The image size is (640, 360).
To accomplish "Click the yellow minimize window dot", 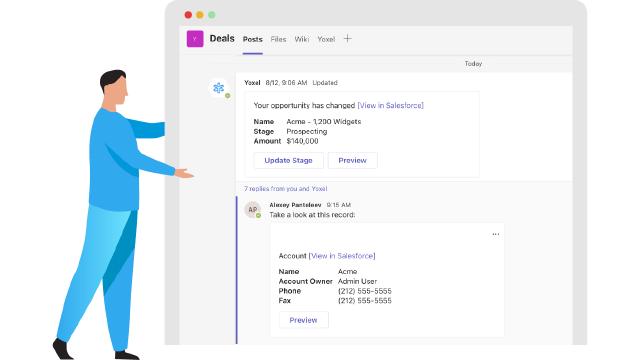I will point(200,15).
